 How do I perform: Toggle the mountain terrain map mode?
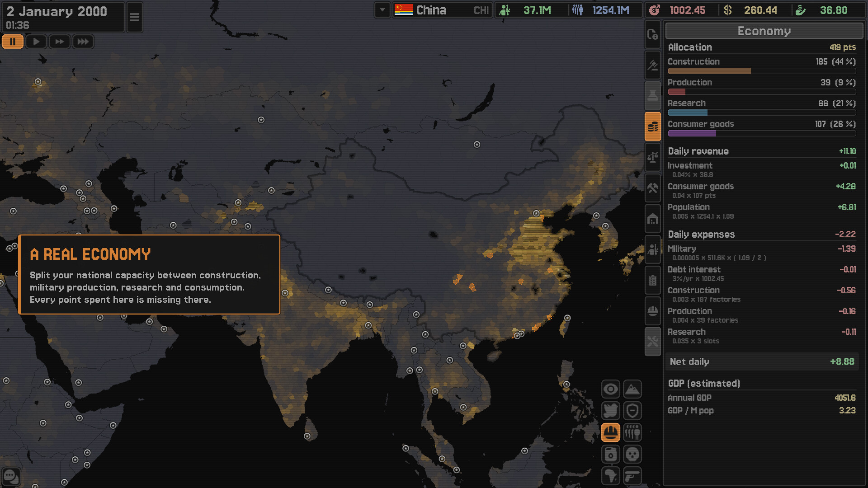click(632, 389)
